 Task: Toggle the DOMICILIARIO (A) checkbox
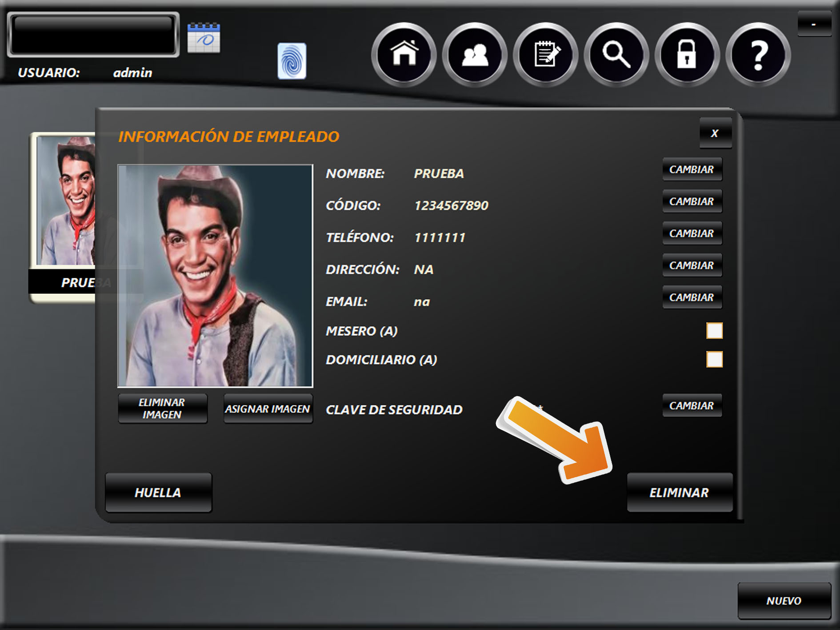point(714,359)
